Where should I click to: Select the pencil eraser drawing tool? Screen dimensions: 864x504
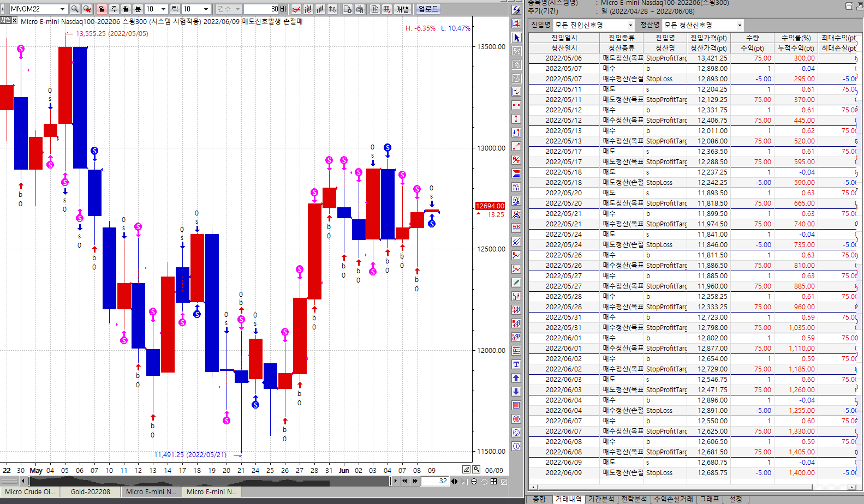pos(516,283)
